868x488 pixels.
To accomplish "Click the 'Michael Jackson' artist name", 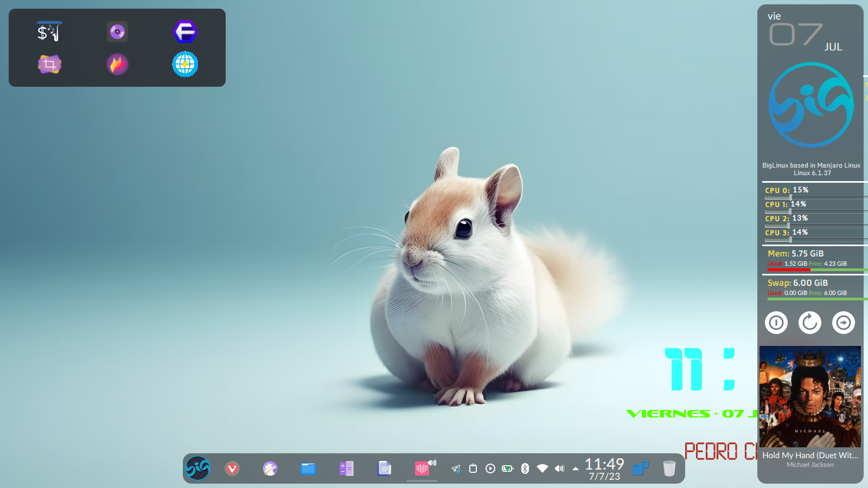I will click(810, 465).
